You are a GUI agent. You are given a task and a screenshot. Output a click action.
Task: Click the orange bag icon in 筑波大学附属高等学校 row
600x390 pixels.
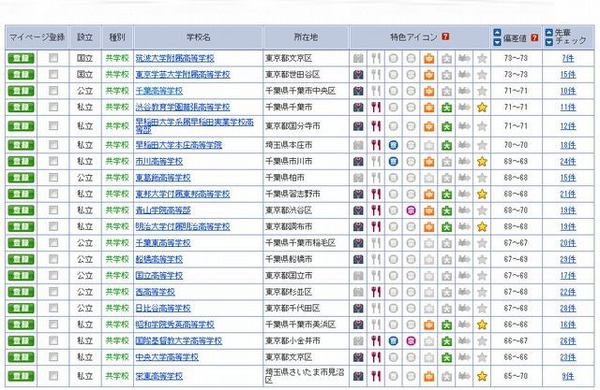coord(429,59)
